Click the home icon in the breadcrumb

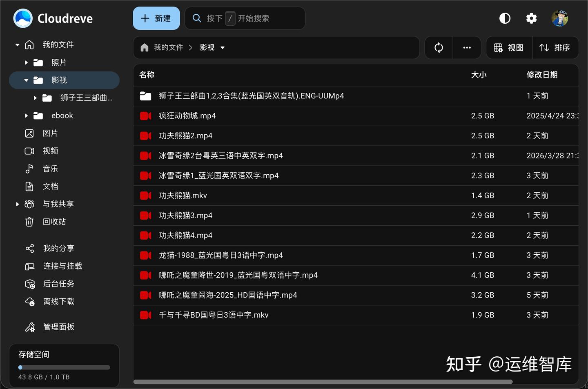tap(144, 48)
